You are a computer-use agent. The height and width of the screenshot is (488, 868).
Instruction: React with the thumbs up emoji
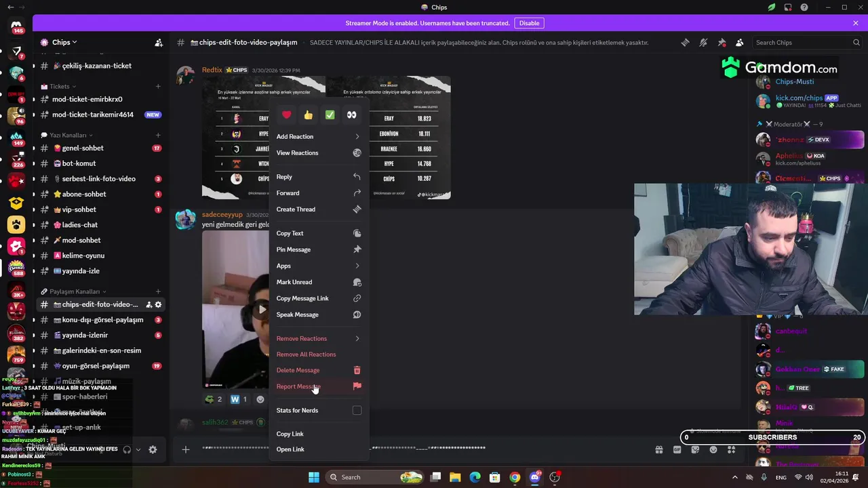[308, 115]
